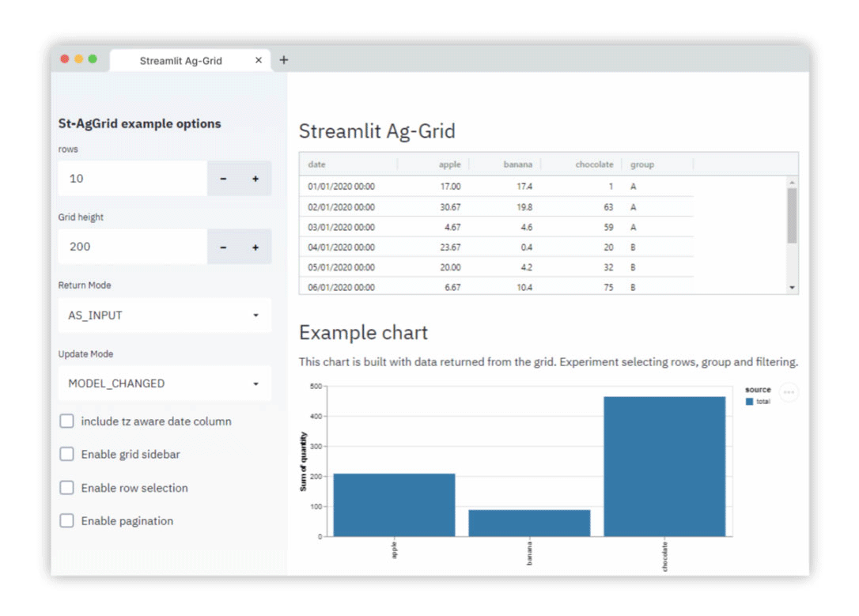
Task: Click the grid vertical scrollbar thumb
Action: 793,216
